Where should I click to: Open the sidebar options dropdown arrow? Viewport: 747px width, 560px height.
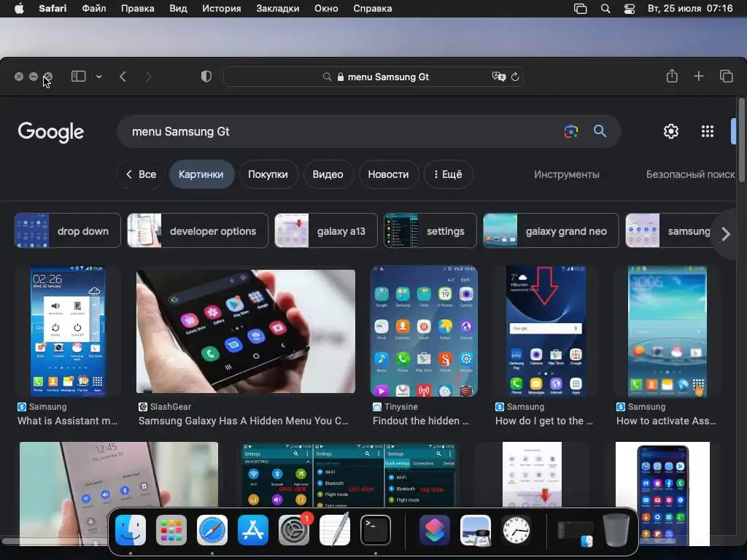(x=98, y=76)
